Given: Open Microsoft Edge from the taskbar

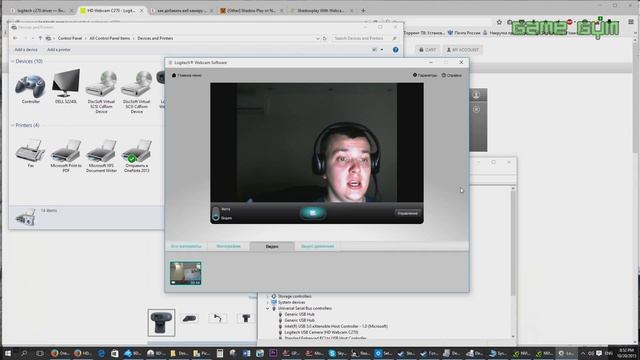Looking at the screenshot, I should (101, 353).
